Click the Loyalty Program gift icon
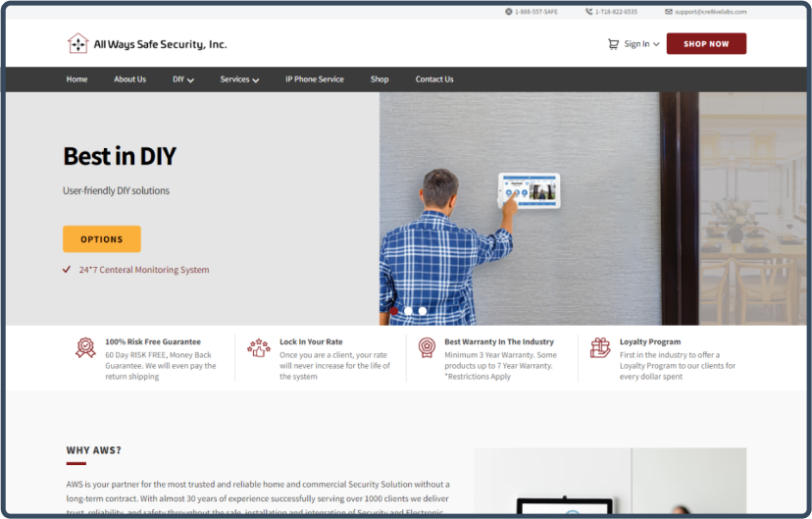The image size is (812, 519). click(x=599, y=347)
